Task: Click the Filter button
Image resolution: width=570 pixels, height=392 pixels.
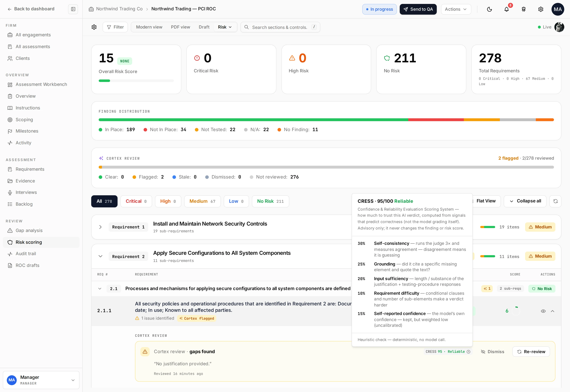Action: point(115,27)
